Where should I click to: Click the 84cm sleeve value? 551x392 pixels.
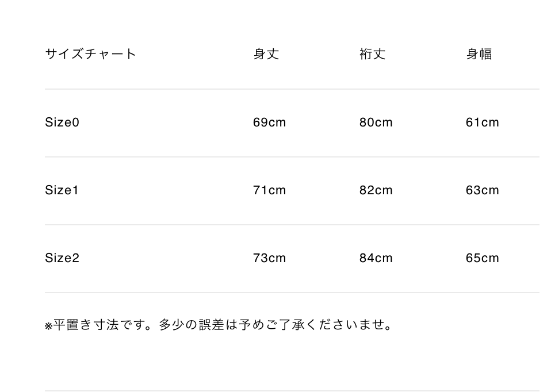click(x=376, y=258)
